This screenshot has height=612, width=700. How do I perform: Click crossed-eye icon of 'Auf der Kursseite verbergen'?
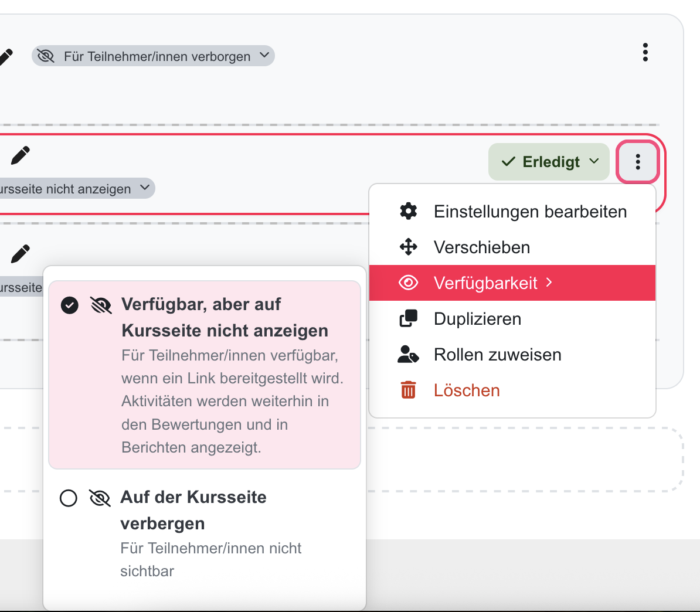tap(100, 498)
